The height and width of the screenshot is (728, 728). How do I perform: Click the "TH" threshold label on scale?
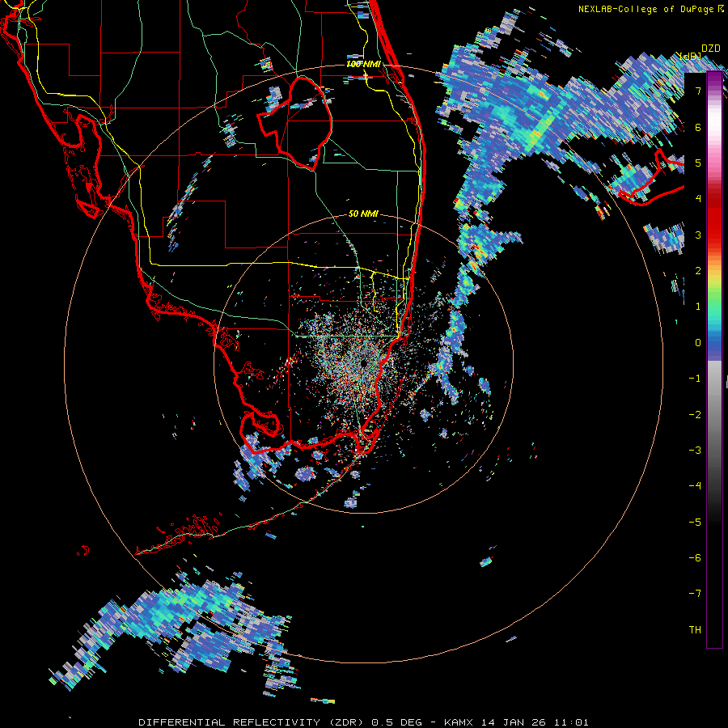pos(695,630)
